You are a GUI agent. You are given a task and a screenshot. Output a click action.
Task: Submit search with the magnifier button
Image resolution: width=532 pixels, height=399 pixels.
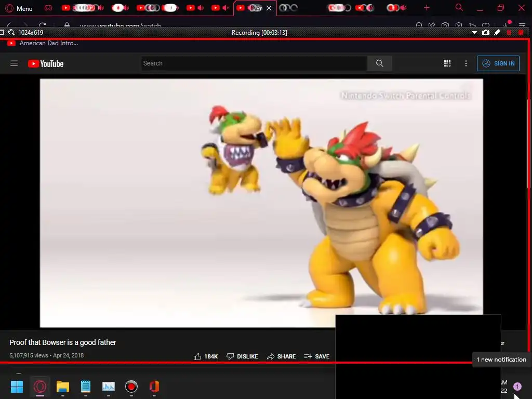380,63
